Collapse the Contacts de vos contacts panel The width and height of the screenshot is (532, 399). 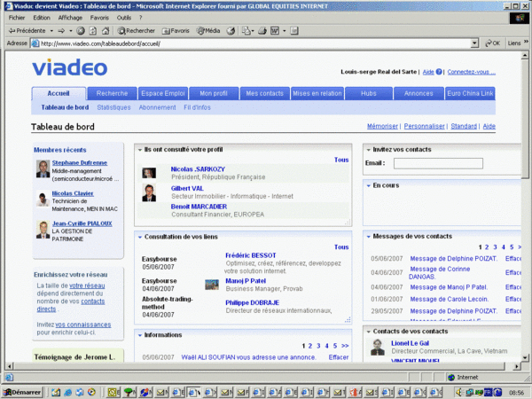click(x=369, y=332)
